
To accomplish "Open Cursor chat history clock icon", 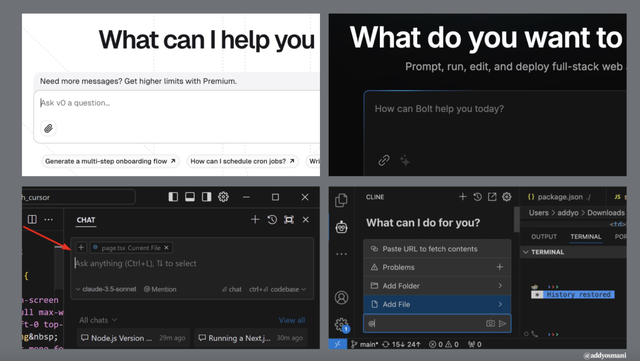I will (x=272, y=220).
